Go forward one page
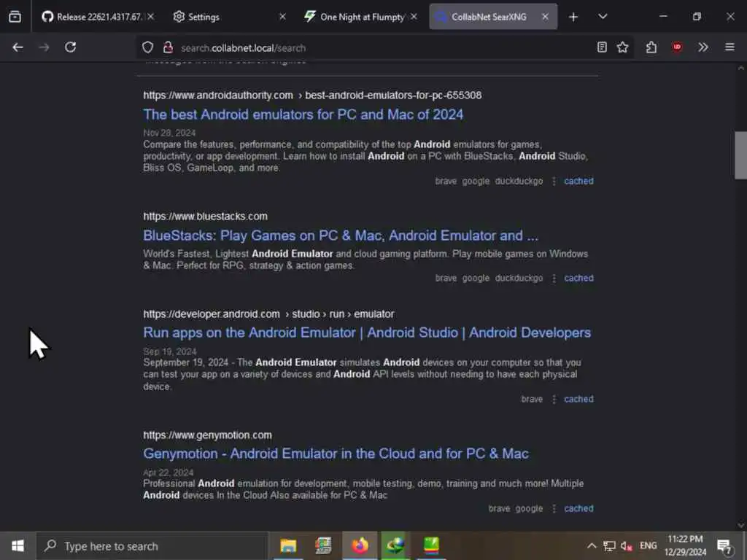 click(x=44, y=47)
